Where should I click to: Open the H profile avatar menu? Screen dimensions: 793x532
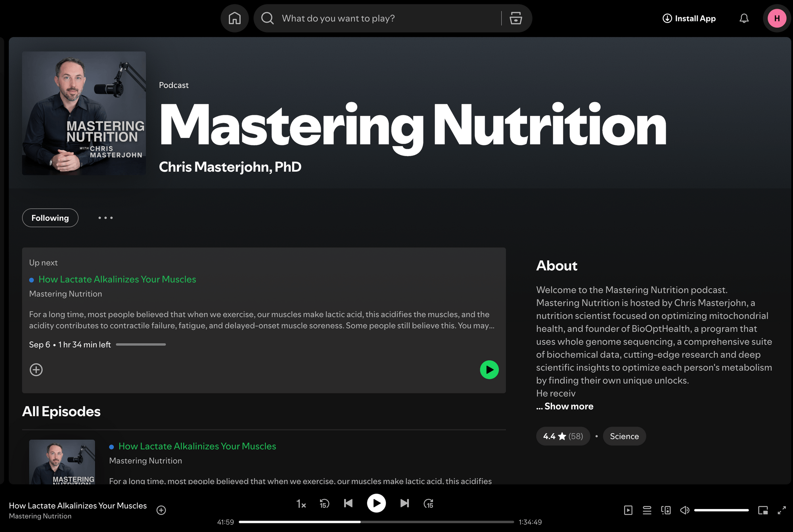(777, 18)
